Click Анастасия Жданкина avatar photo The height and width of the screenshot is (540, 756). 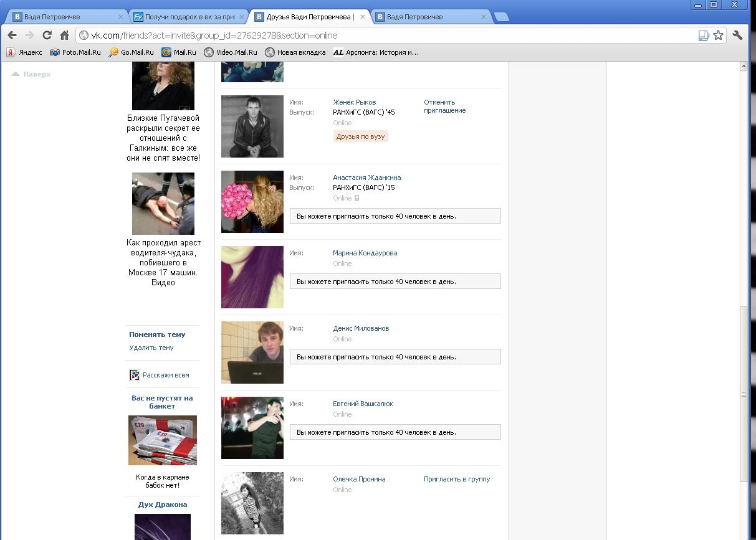tap(252, 202)
